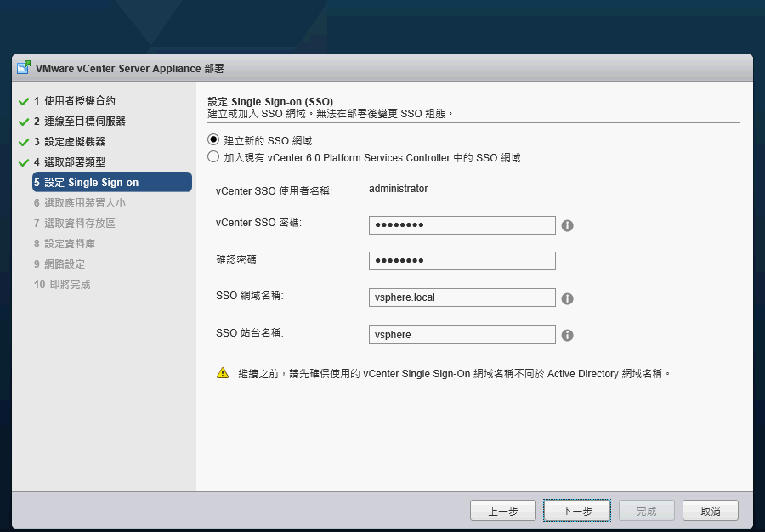Click the 確認密碼 label
765x532 pixels.
click(238, 260)
